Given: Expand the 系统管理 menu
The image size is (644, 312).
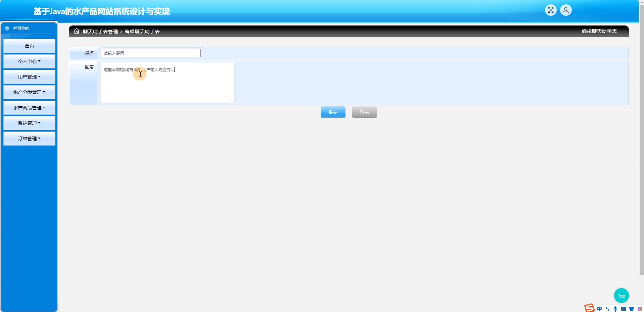Looking at the screenshot, I should 29,123.
